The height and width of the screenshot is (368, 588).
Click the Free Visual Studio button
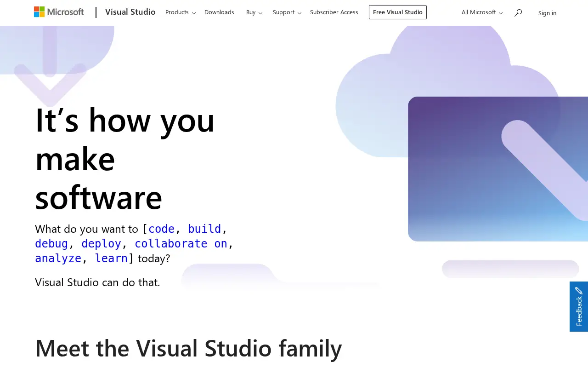click(x=398, y=12)
